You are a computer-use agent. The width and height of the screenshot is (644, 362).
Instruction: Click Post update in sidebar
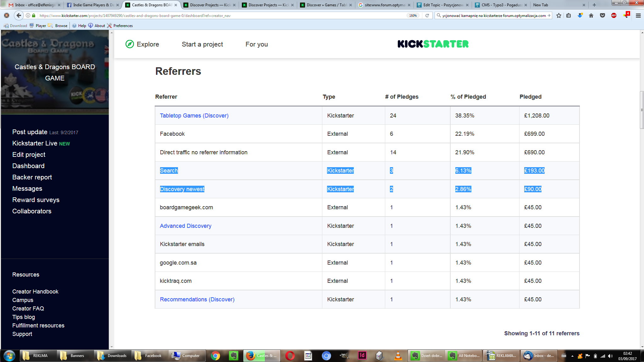tap(30, 132)
